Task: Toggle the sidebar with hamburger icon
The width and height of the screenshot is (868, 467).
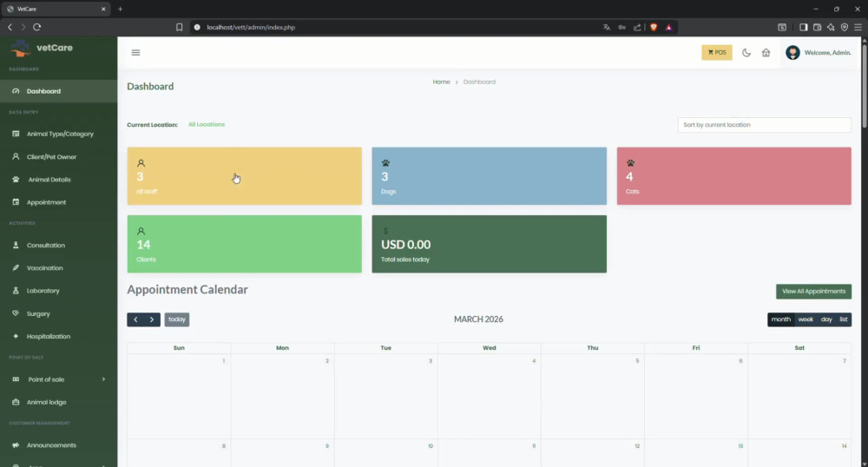Action: click(x=135, y=53)
